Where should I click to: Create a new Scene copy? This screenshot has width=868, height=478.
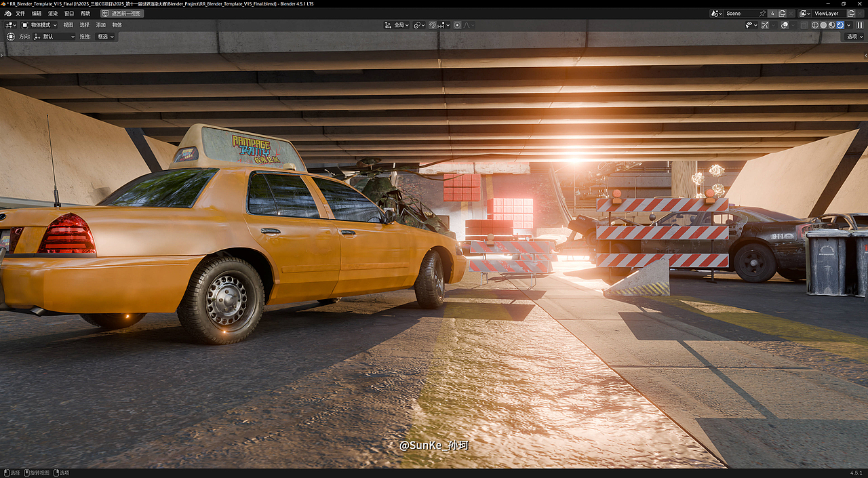(782, 13)
